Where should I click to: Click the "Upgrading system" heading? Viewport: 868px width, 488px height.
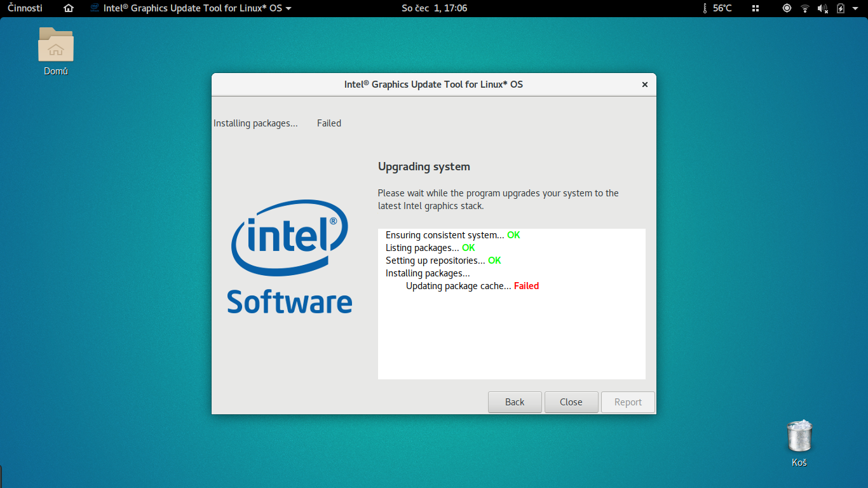(424, 167)
